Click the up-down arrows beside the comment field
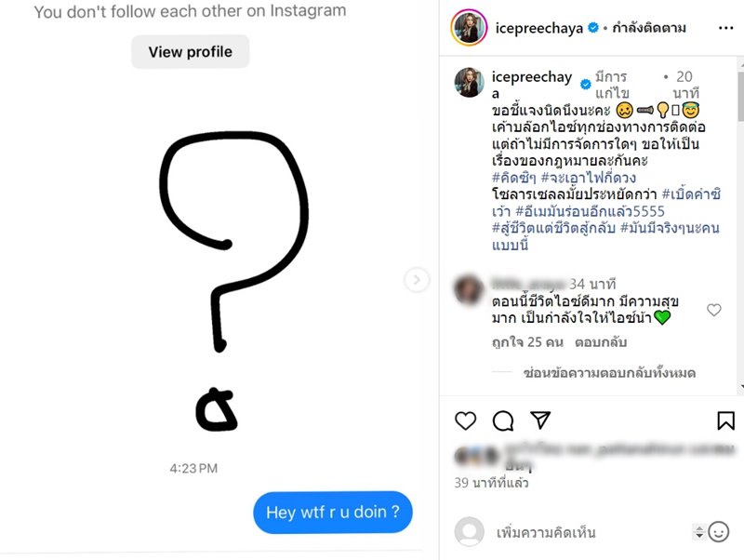 click(x=698, y=532)
